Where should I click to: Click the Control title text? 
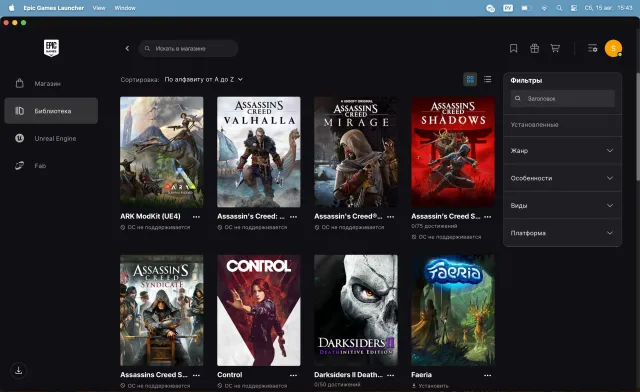(x=230, y=375)
